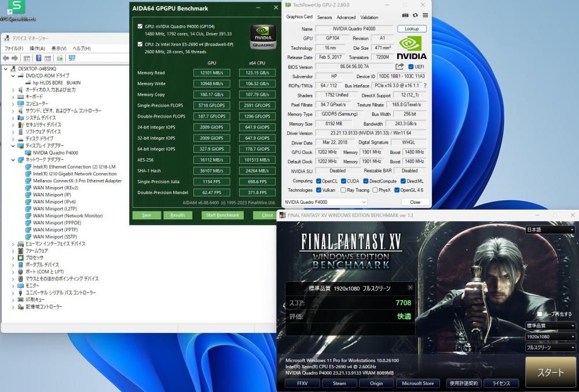Image resolution: width=579 pixels, height=392 pixels.
Task: Click the Results button in AIDA64
Action: [178, 215]
